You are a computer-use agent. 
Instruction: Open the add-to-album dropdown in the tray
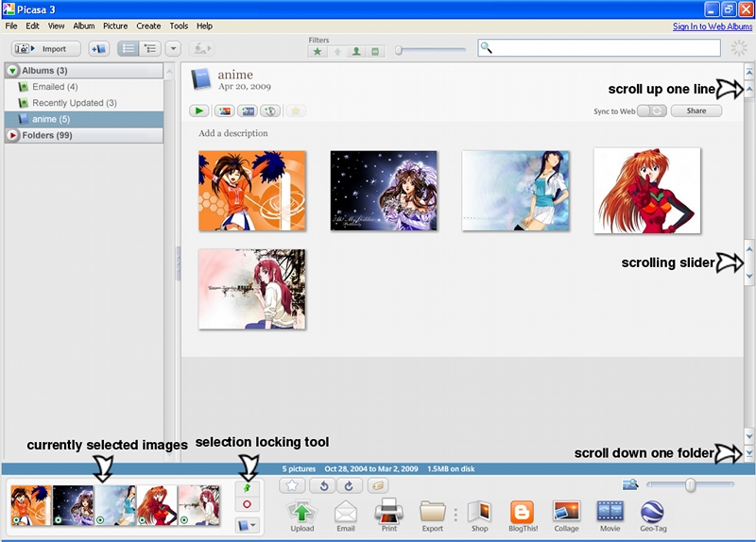coord(248,525)
